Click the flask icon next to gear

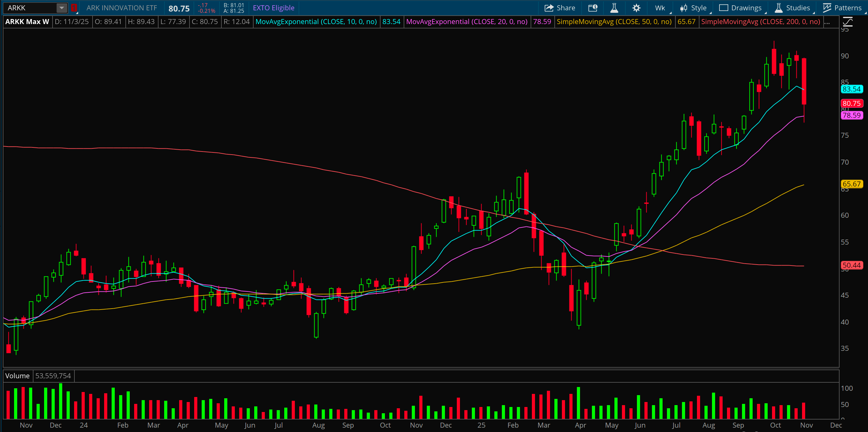[x=614, y=8]
